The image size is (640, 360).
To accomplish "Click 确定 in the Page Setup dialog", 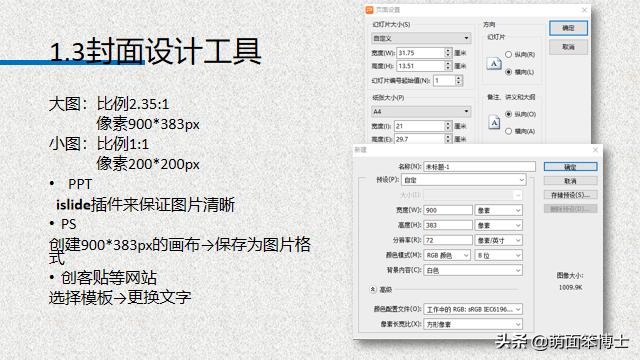I will pyautogui.click(x=568, y=28).
